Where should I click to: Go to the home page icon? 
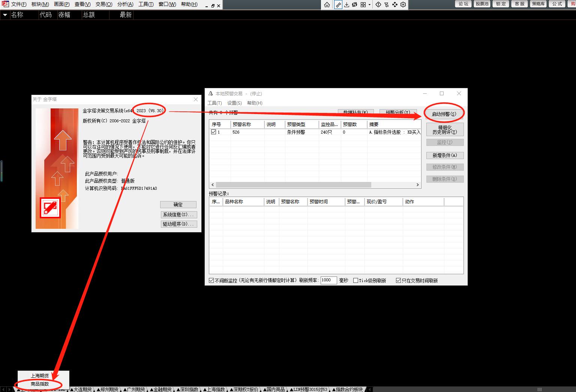[x=327, y=5]
